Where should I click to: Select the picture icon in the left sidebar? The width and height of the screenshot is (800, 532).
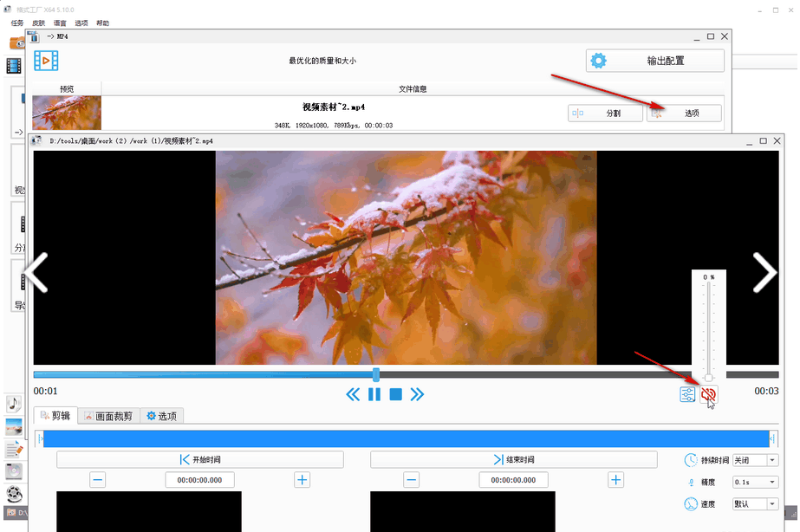pos(13,426)
